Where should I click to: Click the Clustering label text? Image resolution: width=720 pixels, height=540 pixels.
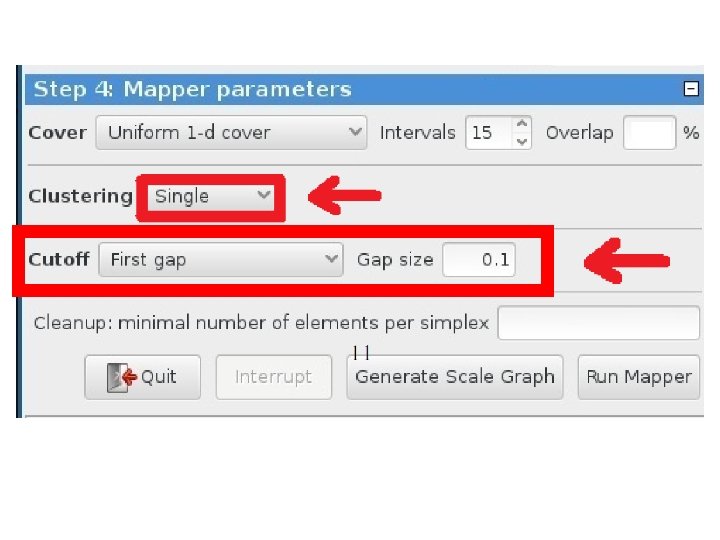pyautogui.click(x=80, y=196)
